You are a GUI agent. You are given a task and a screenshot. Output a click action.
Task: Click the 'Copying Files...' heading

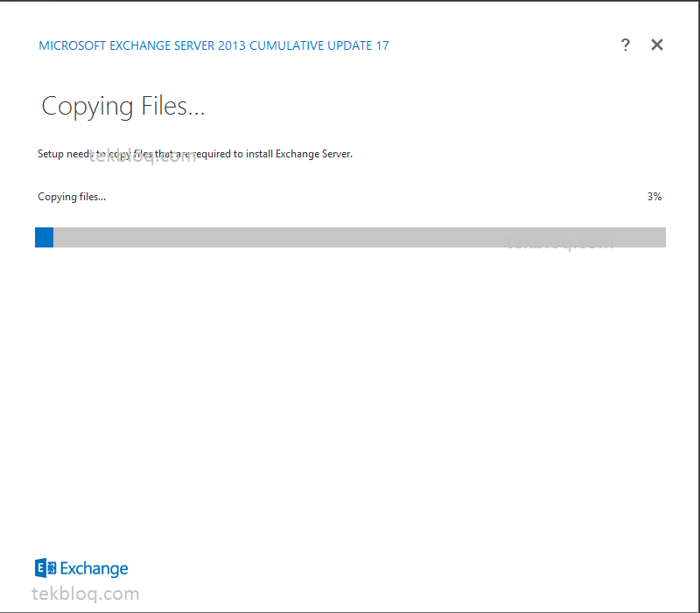123,107
